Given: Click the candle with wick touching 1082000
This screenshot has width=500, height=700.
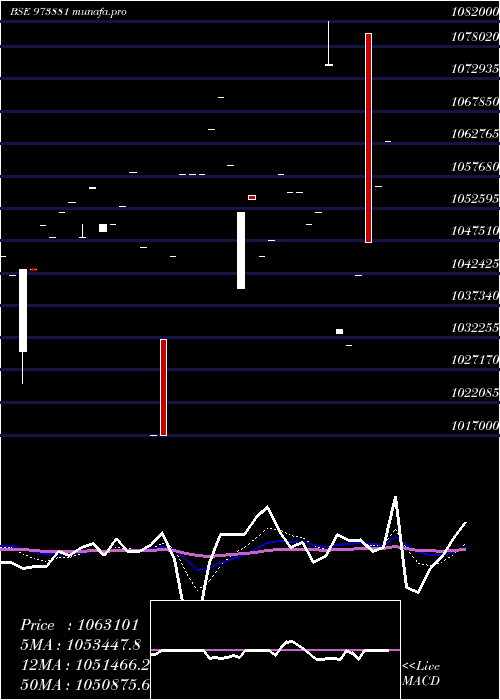Looking at the screenshot, I should coord(329,43).
